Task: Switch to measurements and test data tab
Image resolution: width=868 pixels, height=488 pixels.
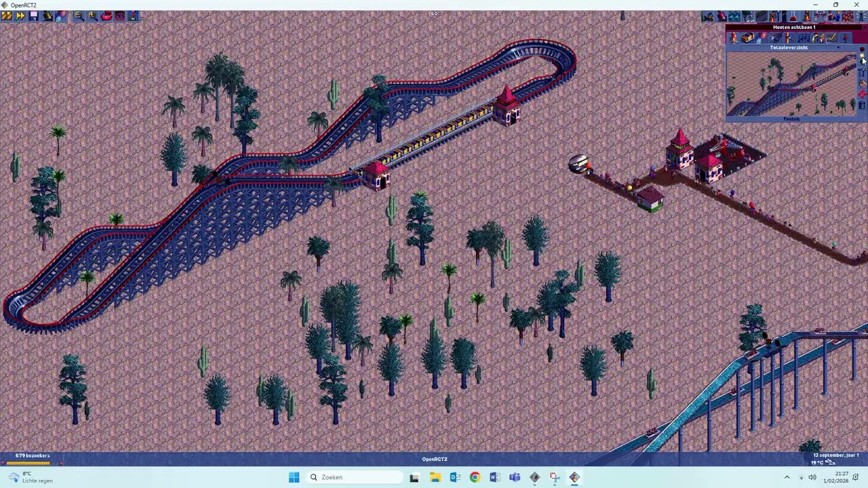Action: pyautogui.click(x=818, y=37)
